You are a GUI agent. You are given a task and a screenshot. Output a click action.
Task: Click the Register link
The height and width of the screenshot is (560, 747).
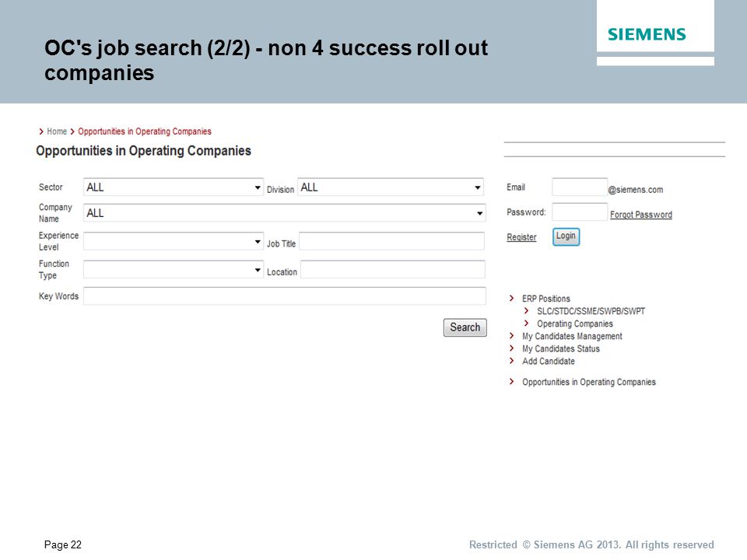click(521, 237)
